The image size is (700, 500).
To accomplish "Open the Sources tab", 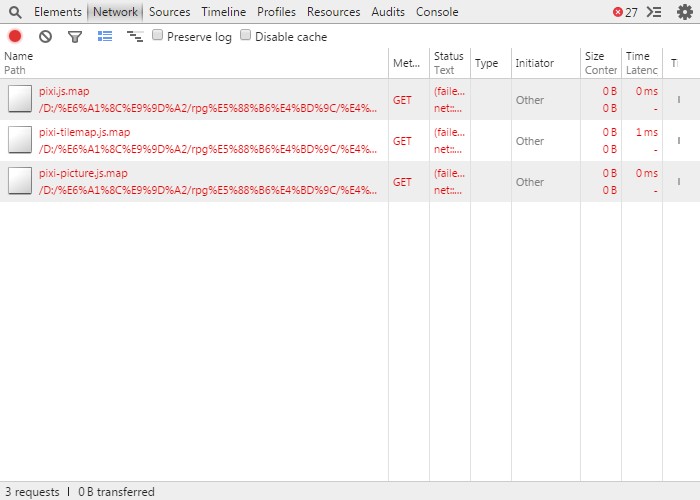I will [x=170, y=12].
